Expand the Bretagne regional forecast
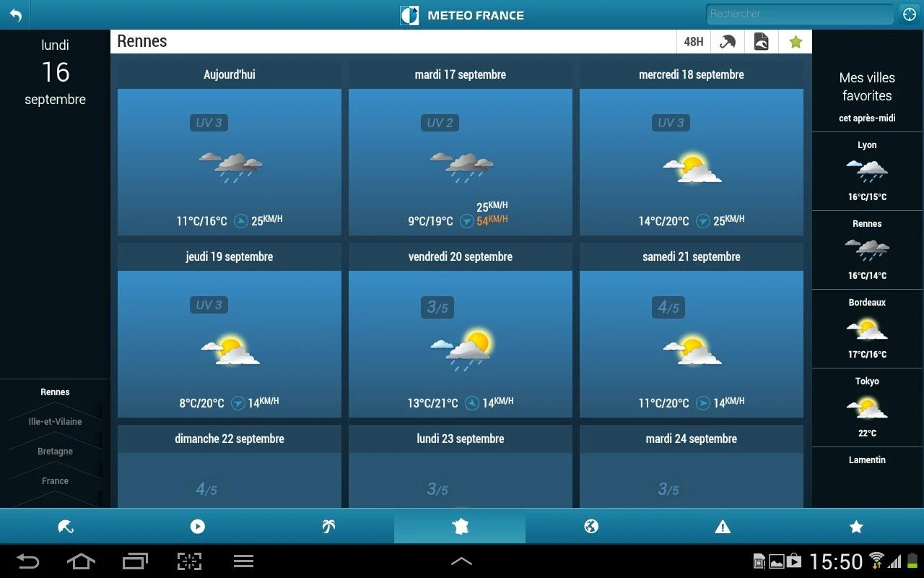924x578 pixels. coord(55,451)
